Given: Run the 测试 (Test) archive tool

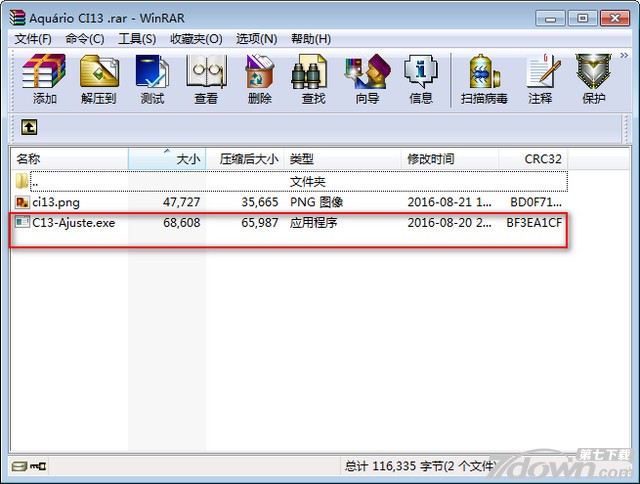Looking at the screenshot, I should coord(152,79).
